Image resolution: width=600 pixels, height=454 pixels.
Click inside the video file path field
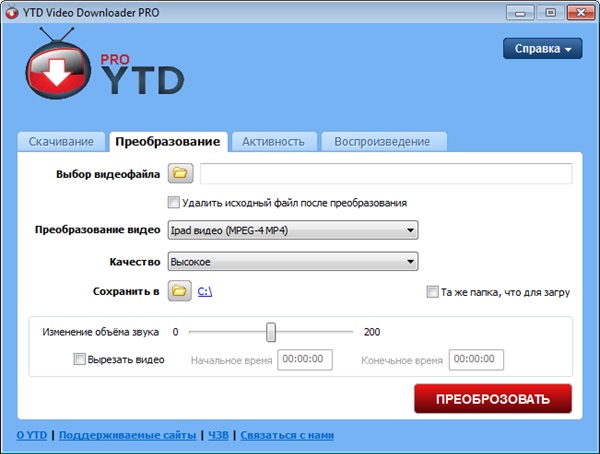click(386, 174)
